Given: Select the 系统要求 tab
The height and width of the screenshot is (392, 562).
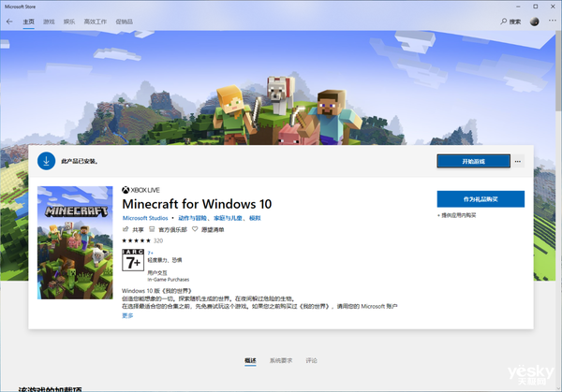Looking at the screenshot, I should pyautogui.click(x=281, y=360).
